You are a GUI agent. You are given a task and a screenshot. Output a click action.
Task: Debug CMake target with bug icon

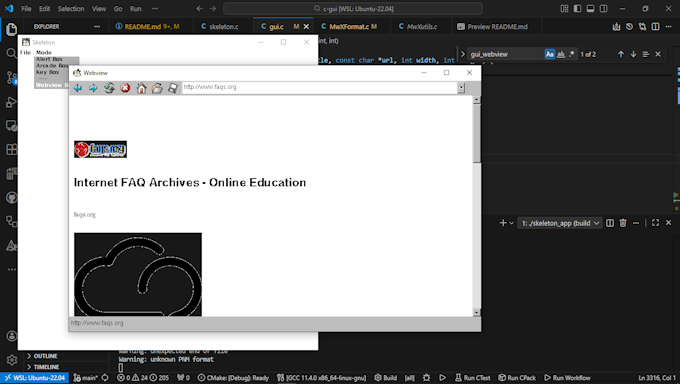pos(426,378)
